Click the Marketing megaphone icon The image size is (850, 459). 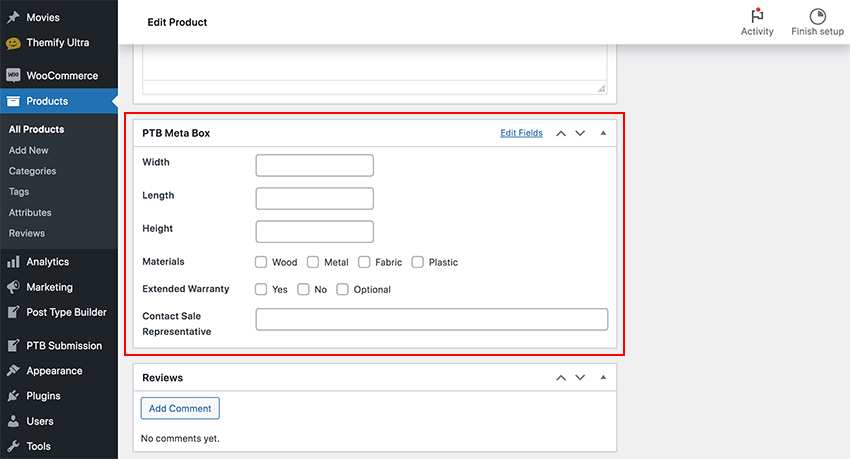pos(13,287)
